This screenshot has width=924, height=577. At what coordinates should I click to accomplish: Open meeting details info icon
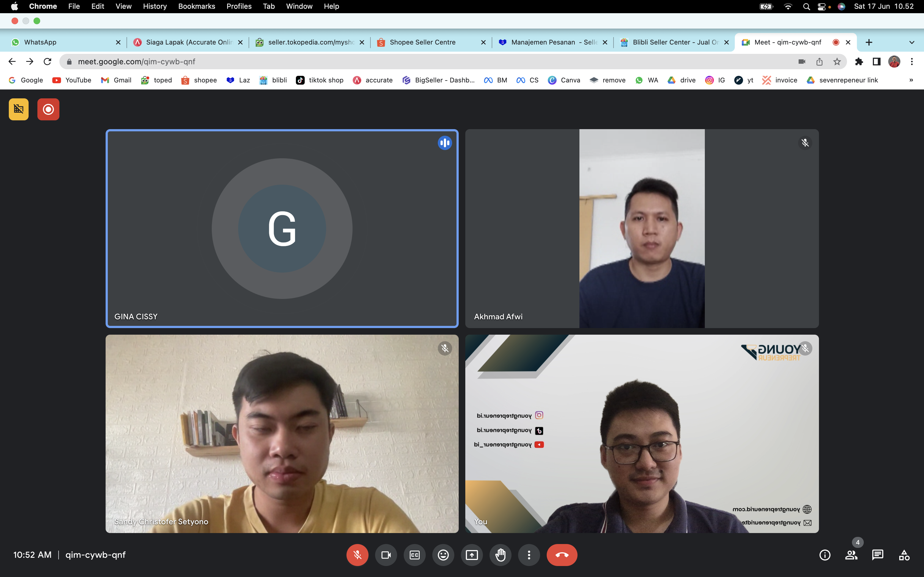click(x=825, y=555)
